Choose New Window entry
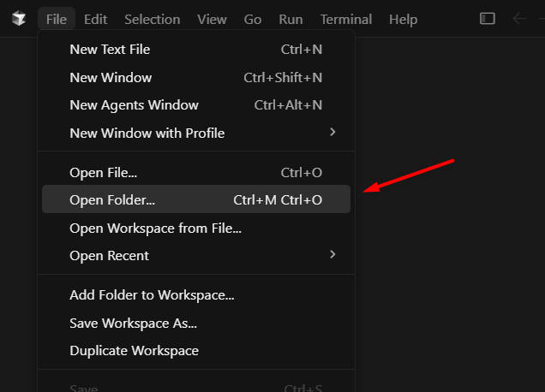Screen dimensions: 545x392 (196, 77)
